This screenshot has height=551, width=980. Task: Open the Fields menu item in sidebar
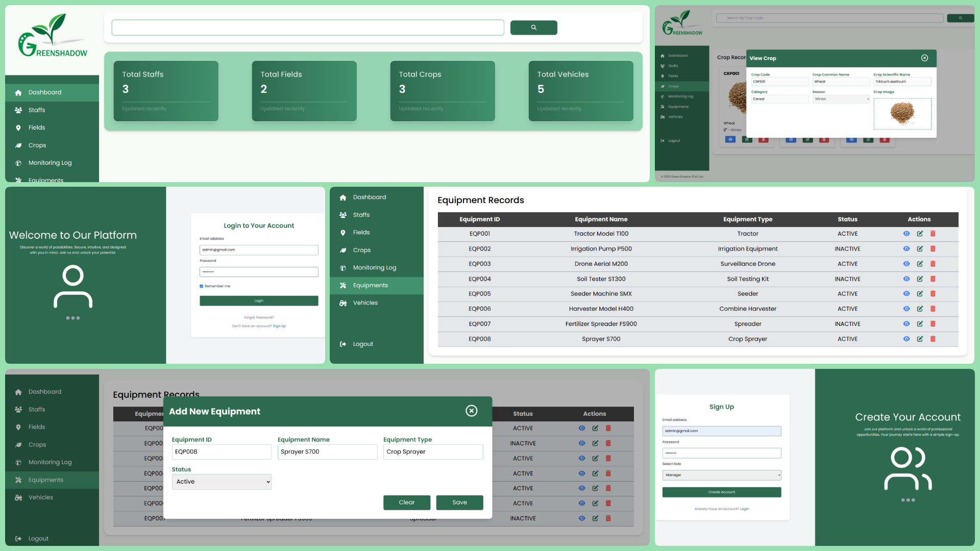click(36, 127)
